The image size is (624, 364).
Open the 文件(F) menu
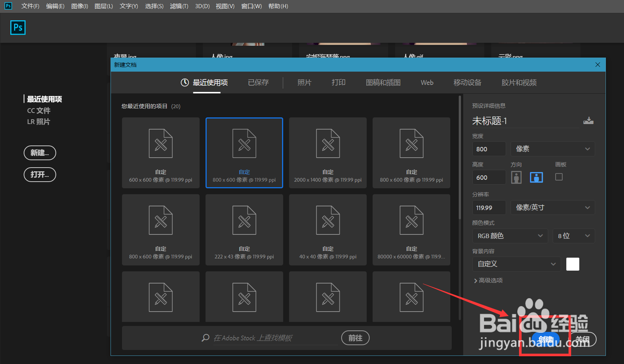tap(30, 6)
